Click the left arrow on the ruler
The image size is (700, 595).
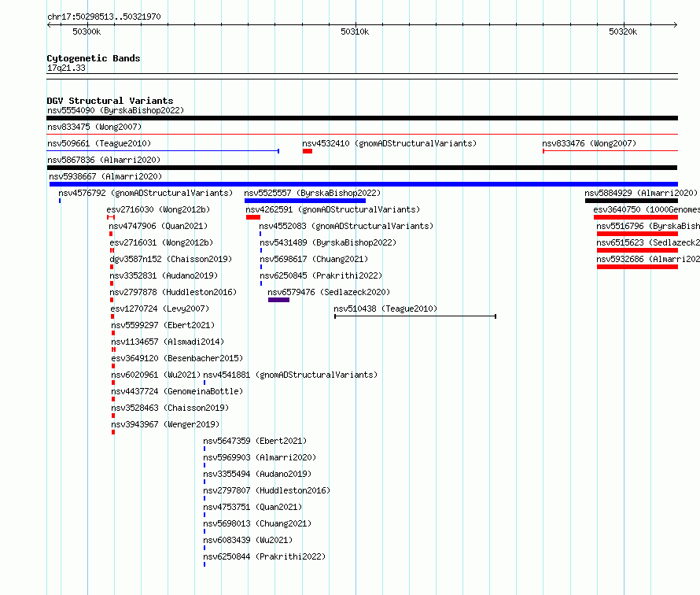[x=49, y=24]
